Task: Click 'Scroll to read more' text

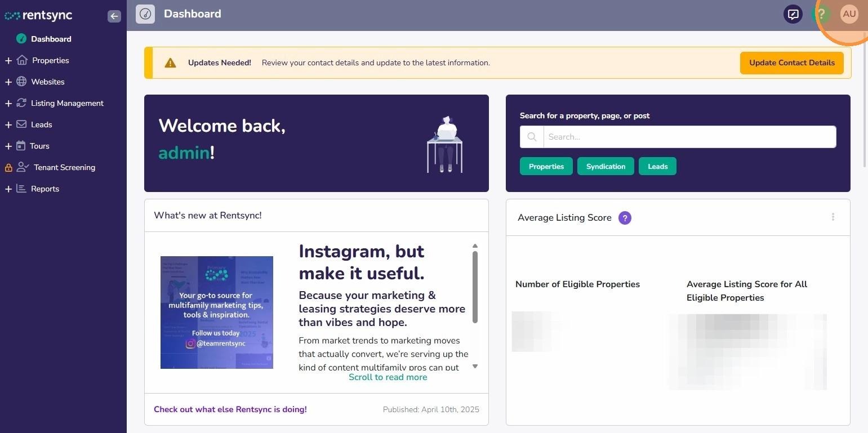Action: pos(388,377)
